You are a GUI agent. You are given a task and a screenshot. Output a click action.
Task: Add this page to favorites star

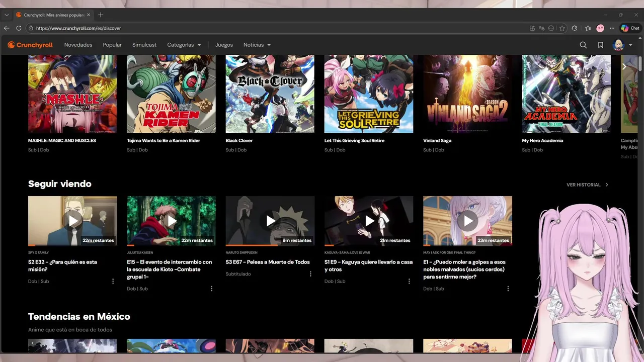(562, 28)
